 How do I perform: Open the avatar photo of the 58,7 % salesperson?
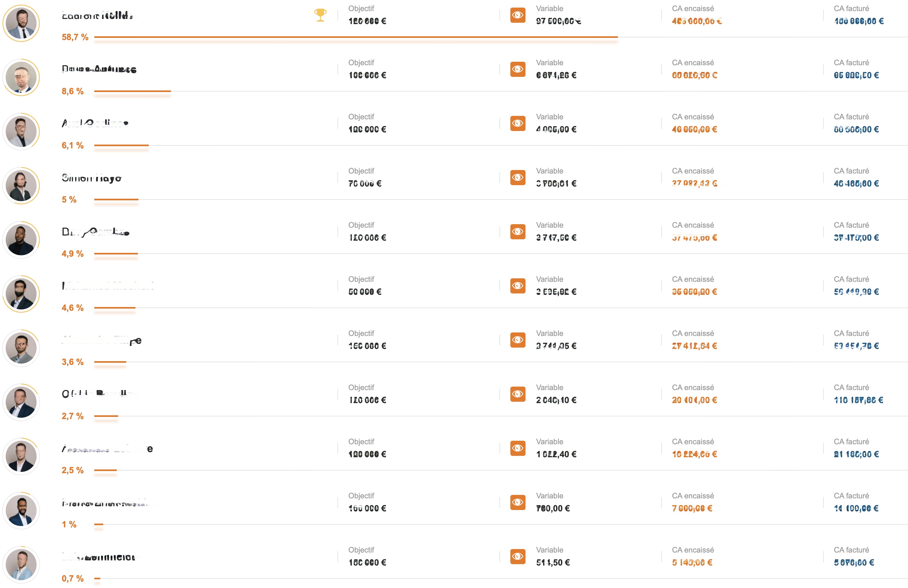pyautogui.click(x=21, y=23)
